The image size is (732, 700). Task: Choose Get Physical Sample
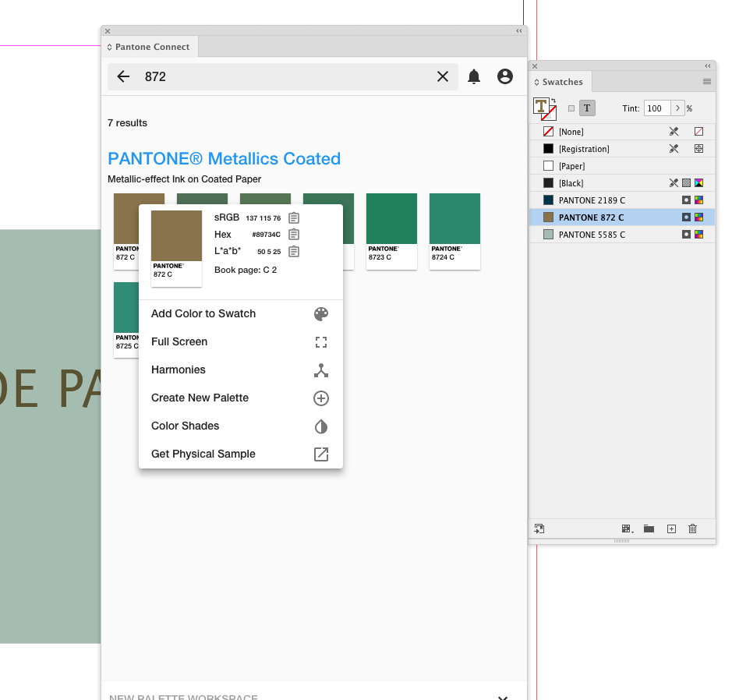240,454
